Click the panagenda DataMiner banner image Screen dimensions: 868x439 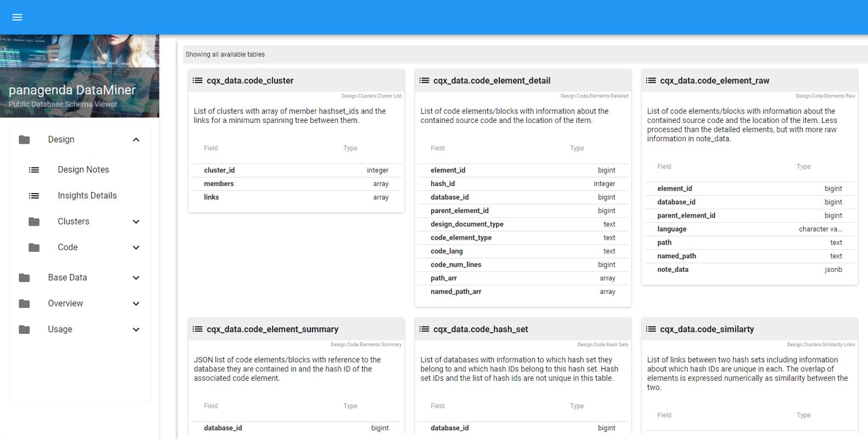[80, 76]
